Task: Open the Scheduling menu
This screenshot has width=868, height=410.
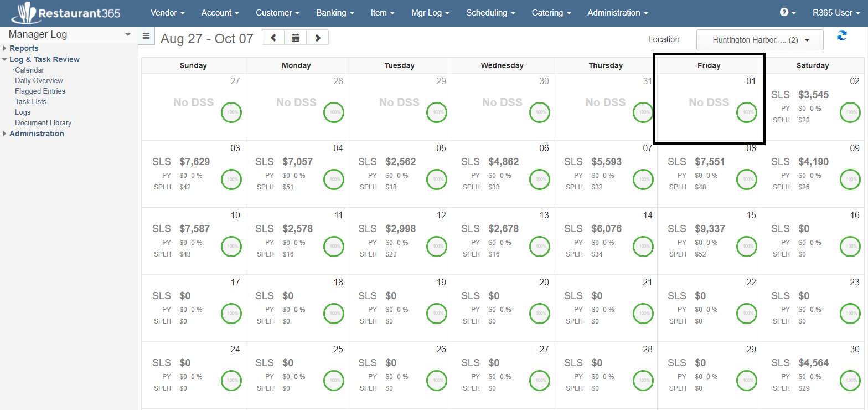Action: pyautogui.click(x=490, y=13)
